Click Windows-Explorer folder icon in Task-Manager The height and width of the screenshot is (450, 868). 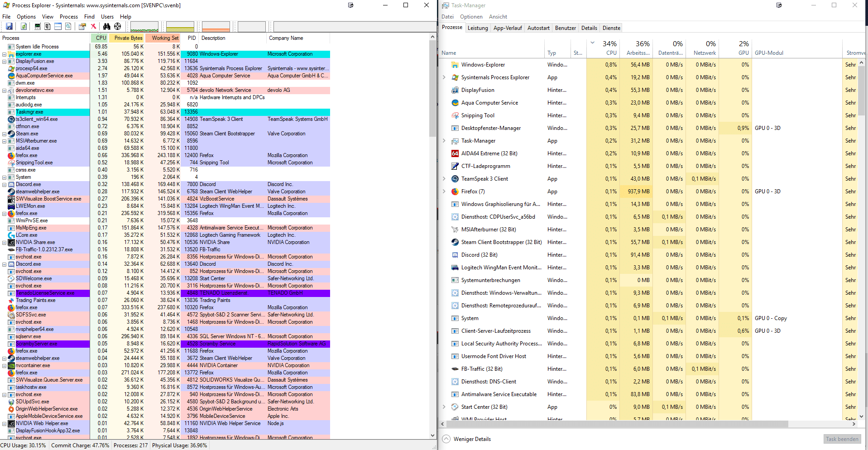[x=455, y=65]
